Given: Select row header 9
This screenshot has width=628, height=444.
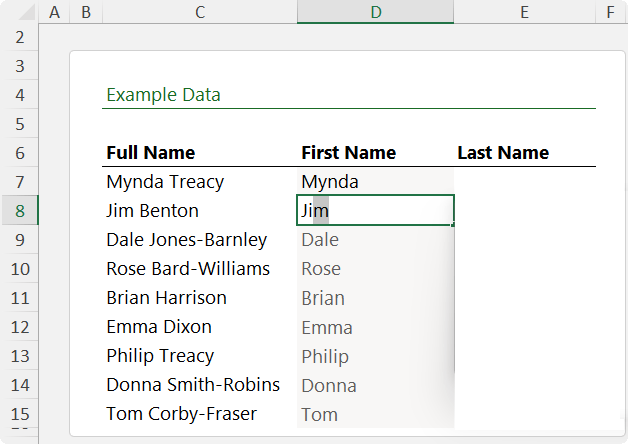Looking at the screenshot, I should click(x=19, y=239).
